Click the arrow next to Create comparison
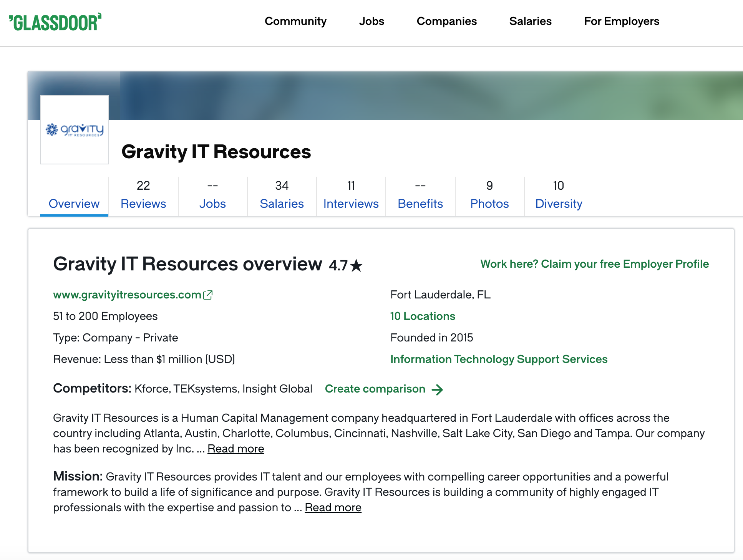Image resolution: width=743 pixels, height=560 pixels. (437, 389)
